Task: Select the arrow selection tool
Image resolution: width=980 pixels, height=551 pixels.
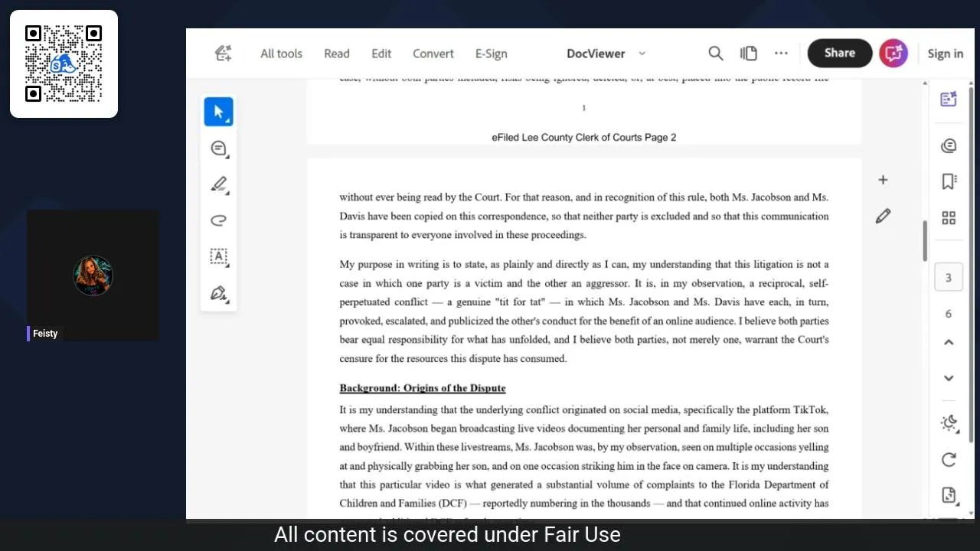Action: 219,112
